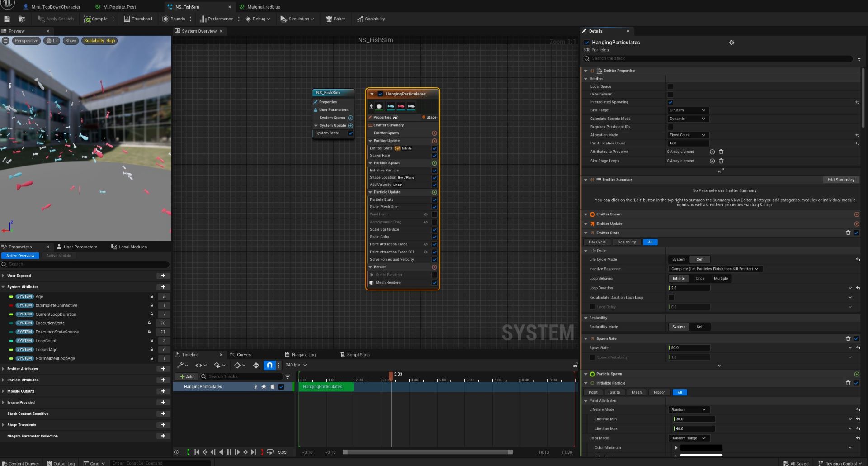Click the Baker toolbar icon
The width and height of the screenshot is (868, 466).
[x=329, y=19]
